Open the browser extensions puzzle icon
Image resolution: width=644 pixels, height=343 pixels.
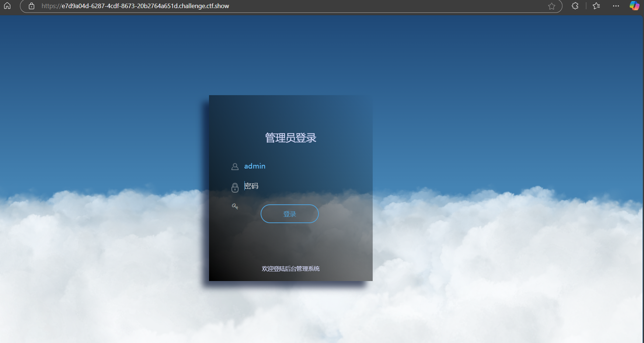[x=575, y=6]
